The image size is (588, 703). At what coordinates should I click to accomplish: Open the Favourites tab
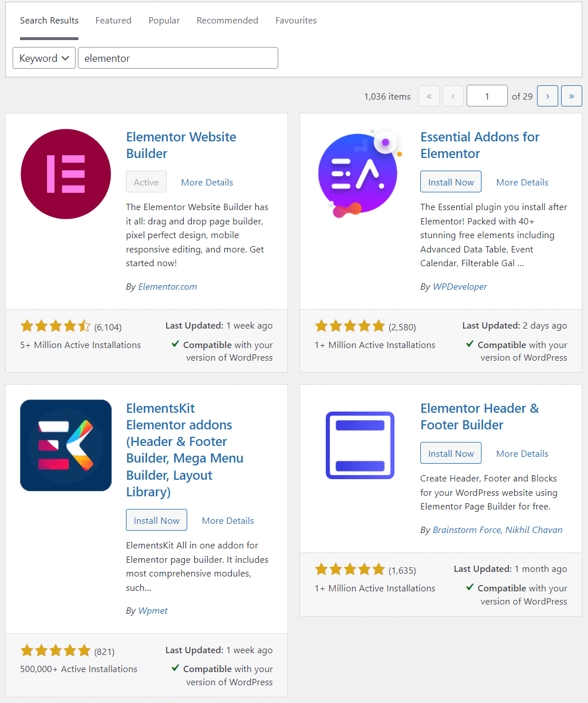point(296,21)
